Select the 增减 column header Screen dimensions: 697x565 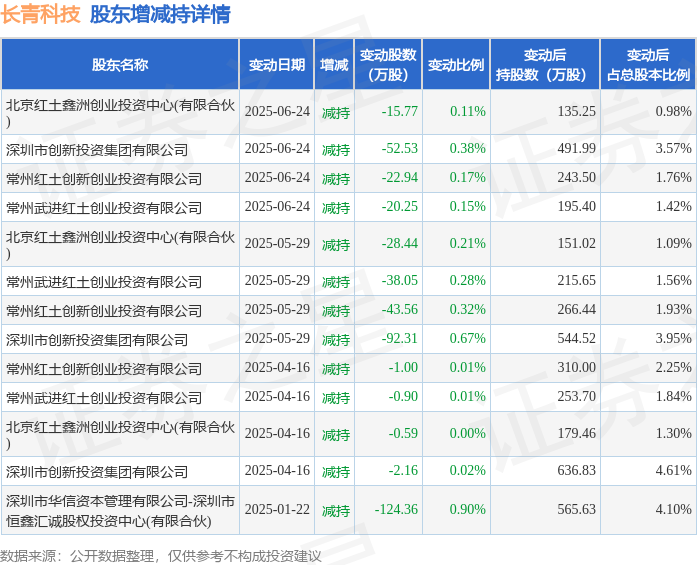[x=334, y=65]
